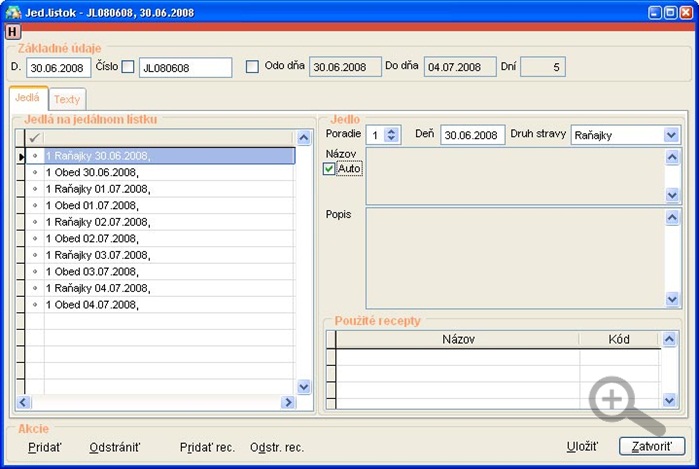This screenshot has width=699, height=469.
Task: Click the Zatvoriť button
Action: pos(652,446)
